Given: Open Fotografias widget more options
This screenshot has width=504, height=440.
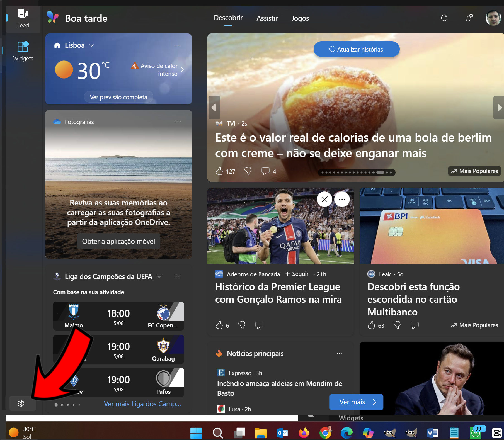Looking at the screenshot, I should tap(178, 121).
